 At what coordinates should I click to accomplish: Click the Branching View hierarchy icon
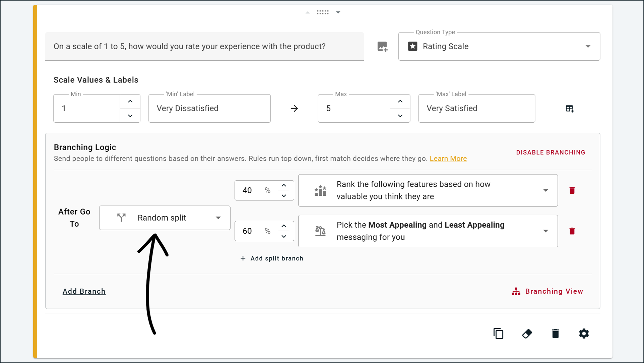click(516, 291)
